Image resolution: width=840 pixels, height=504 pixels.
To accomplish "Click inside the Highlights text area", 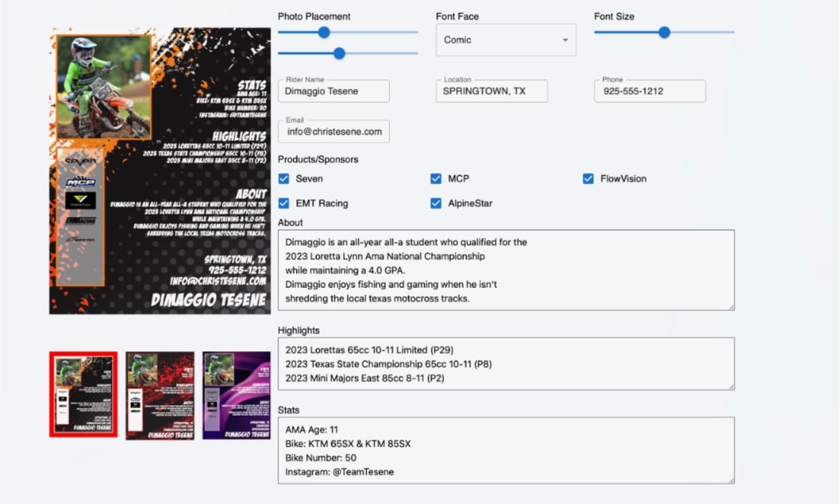I will coord(505,364).
